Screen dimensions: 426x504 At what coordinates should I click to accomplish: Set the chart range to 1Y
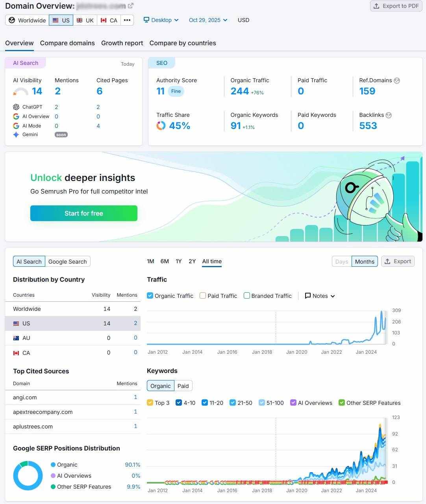(x=179, y=261)
